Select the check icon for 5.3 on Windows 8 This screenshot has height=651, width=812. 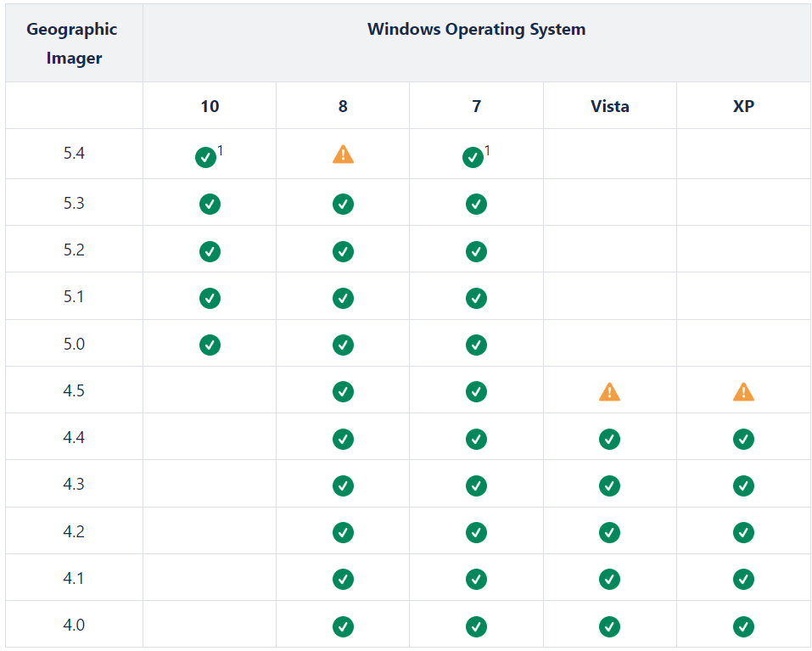tap(343, 204)
